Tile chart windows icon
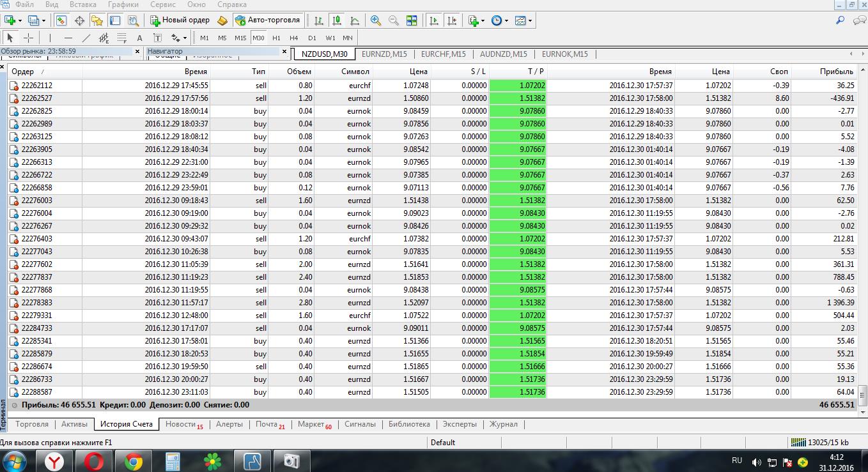 [x=412, y=20]
